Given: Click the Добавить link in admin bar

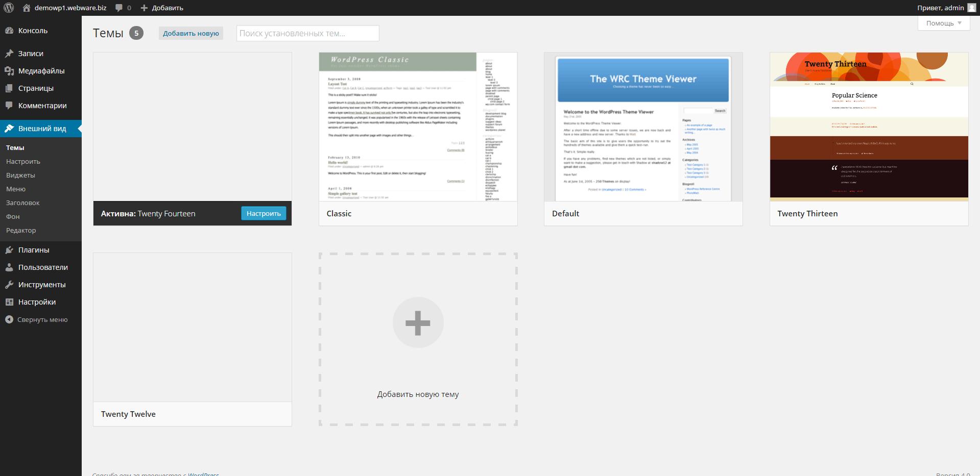Looking at the screenshot, I should [168, 8].
